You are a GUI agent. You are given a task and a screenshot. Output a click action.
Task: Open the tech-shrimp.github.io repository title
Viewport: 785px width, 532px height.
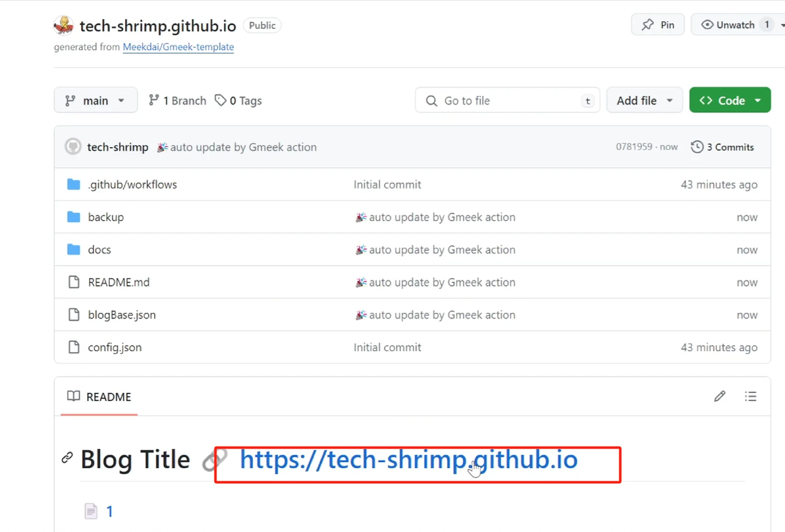(x=157, y=26)
